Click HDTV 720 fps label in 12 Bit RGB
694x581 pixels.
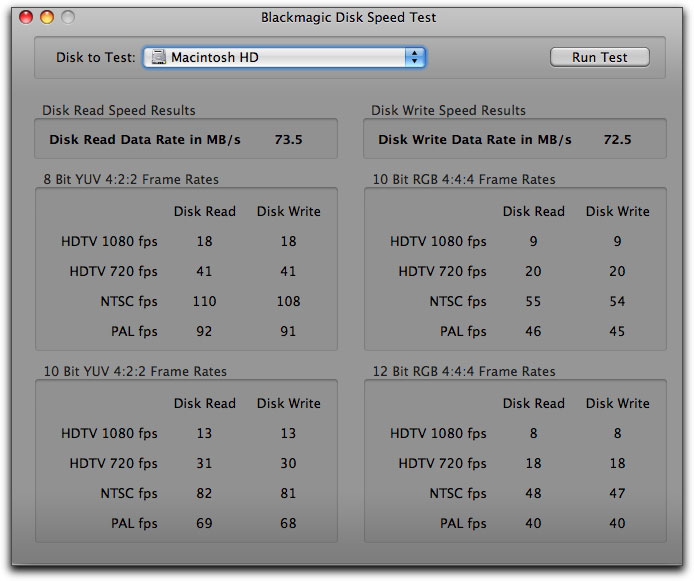(442, 463)
